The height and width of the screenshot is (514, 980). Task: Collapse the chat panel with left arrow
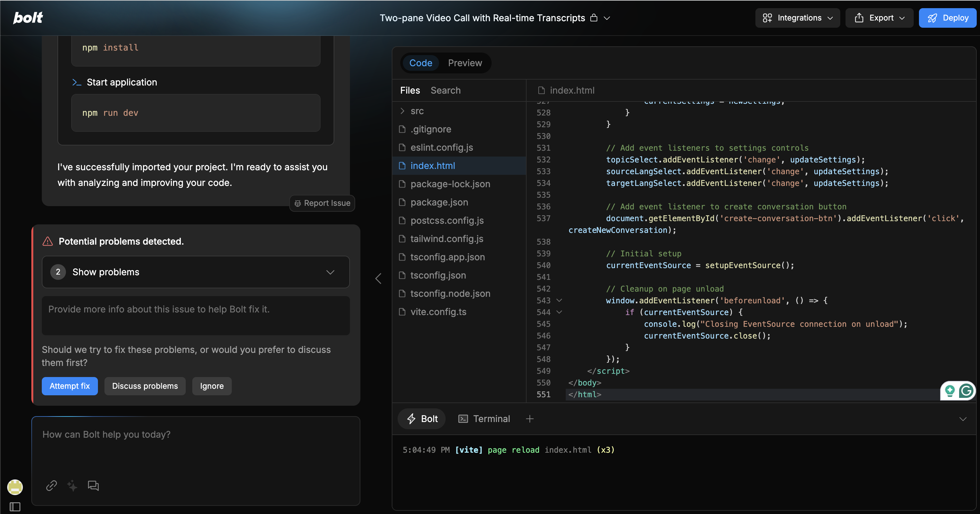point(378,278)
